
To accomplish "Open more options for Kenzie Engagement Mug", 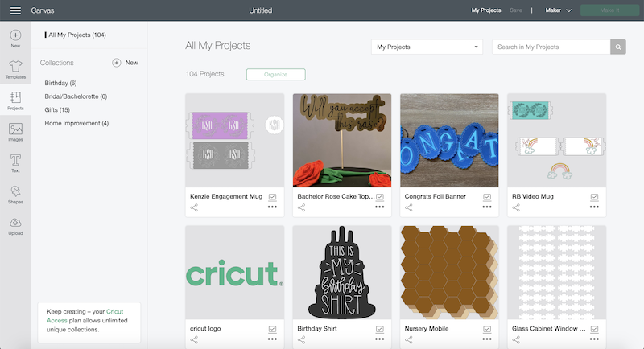I will [x=272, y=207].
